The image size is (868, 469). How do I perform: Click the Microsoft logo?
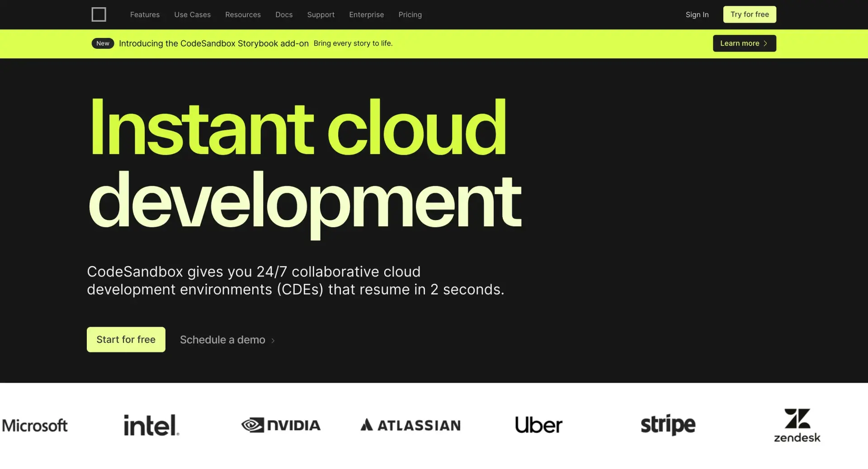(35, 425)
